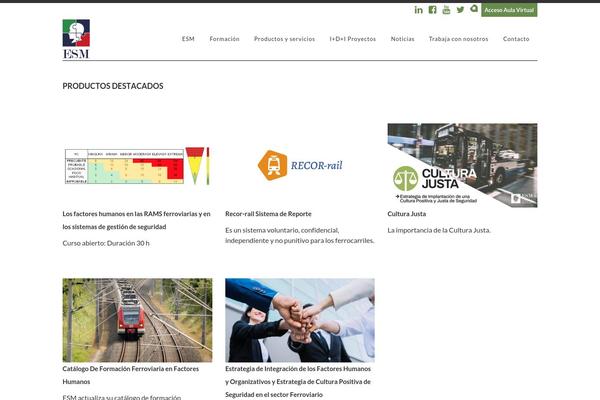Click the RECOR-rail logo image

click(300, 165)
